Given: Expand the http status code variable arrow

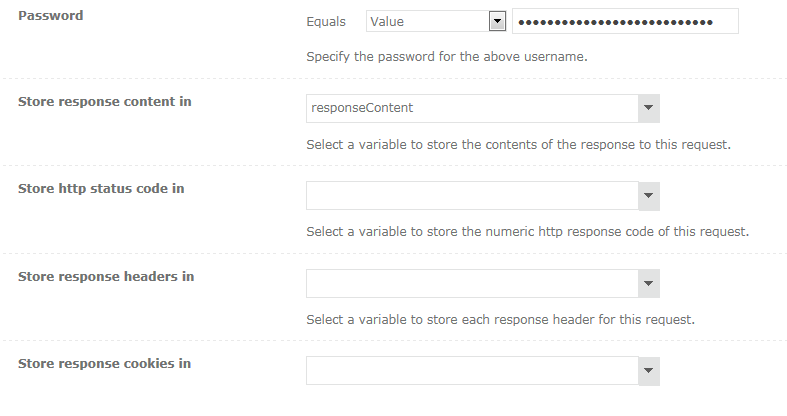Looking at the screenshot, I should (648, 195).
